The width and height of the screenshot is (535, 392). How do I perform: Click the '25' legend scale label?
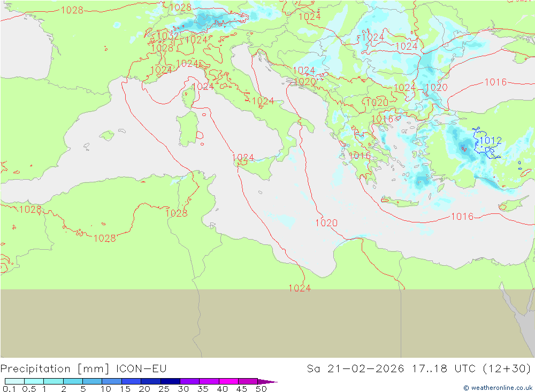click(164, 389)
